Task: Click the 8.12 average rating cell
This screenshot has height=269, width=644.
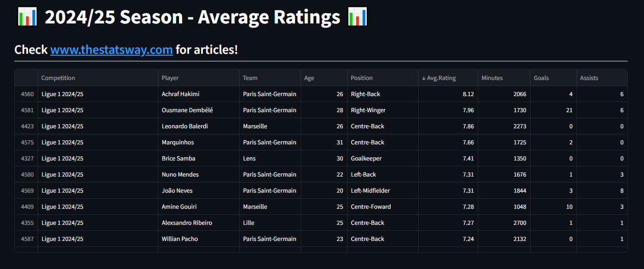Action: pos(448,94)
